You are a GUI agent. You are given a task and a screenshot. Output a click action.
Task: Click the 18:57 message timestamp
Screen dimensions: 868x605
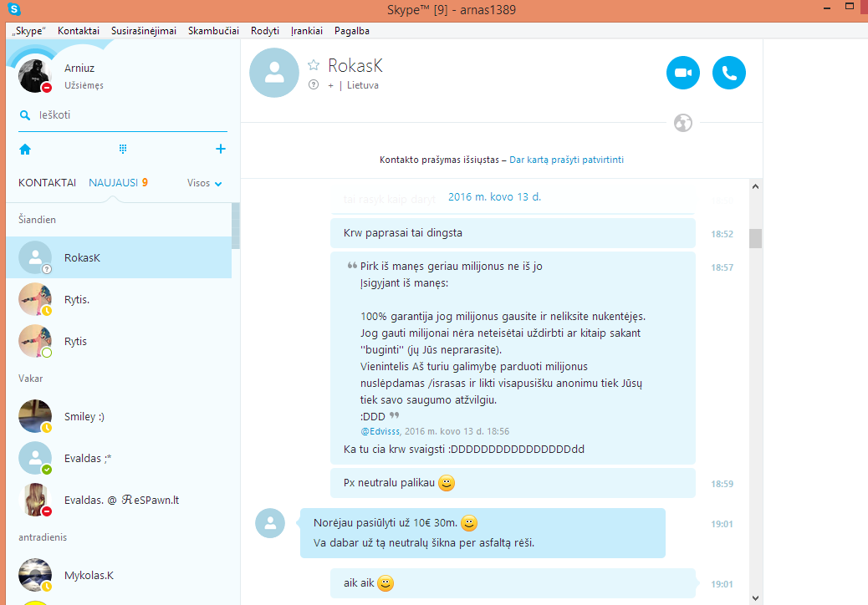[722, 267]
